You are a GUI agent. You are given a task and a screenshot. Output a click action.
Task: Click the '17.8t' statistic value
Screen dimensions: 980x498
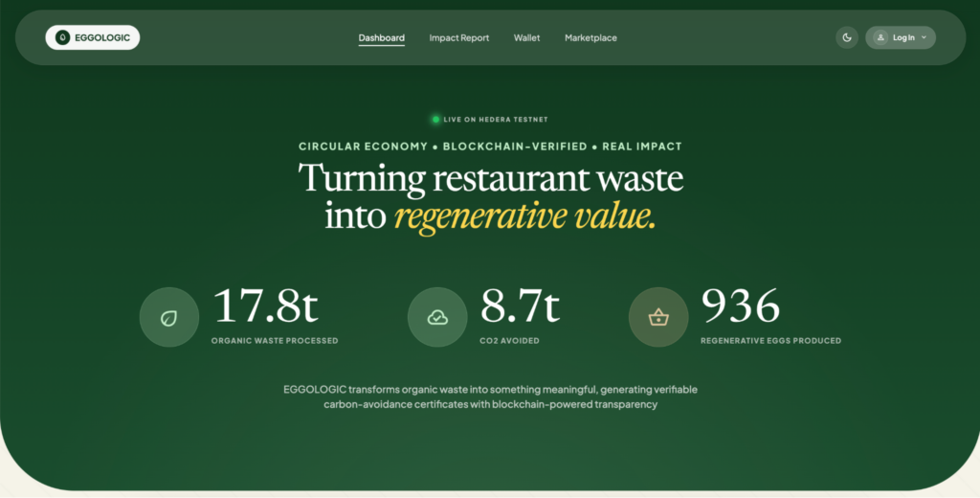click(x=266, y=306)
